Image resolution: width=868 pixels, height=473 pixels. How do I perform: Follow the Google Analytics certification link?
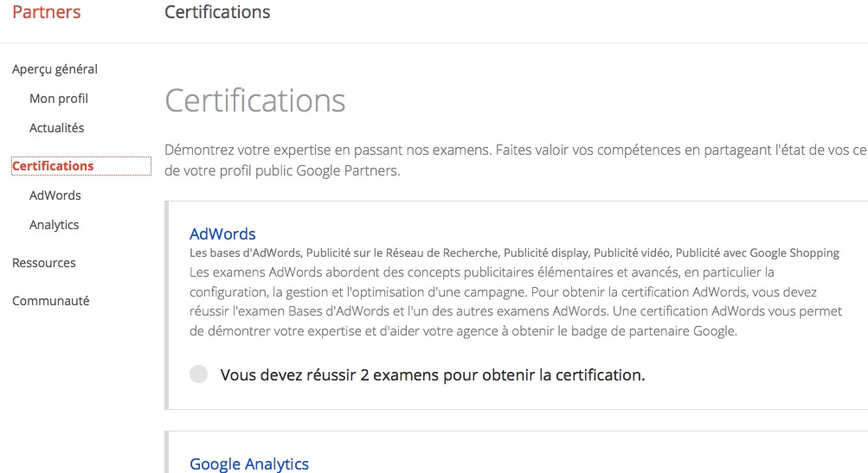(x=249, y=464)
